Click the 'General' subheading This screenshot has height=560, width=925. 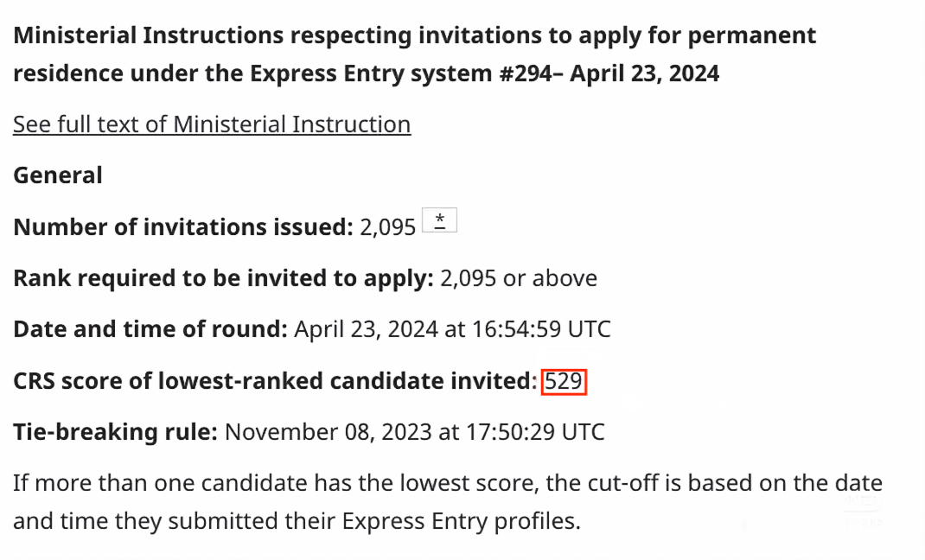pyautogui.click(x=58, y=175)
